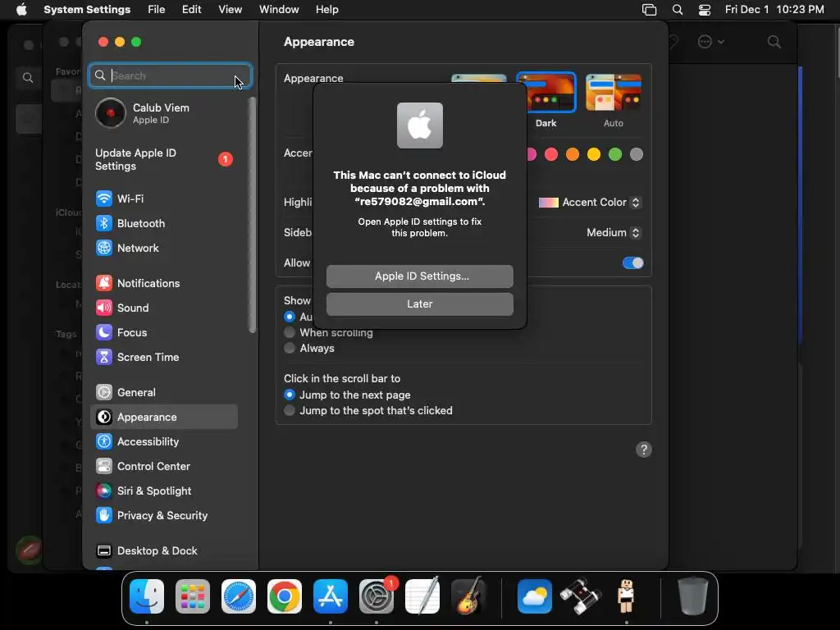
Task: Select the Dark appearance thumbnail
Action: [546, 92]
